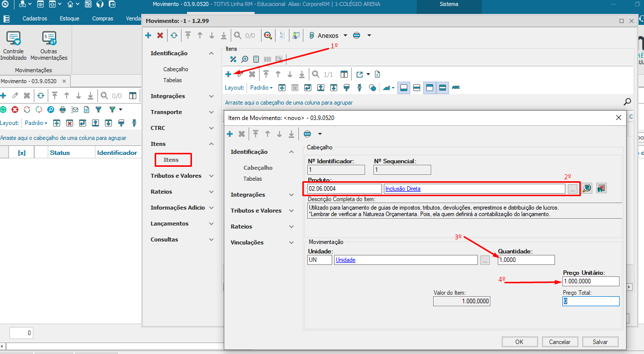
Task: Open the Cadastros menu
Action: click(35, 18)
